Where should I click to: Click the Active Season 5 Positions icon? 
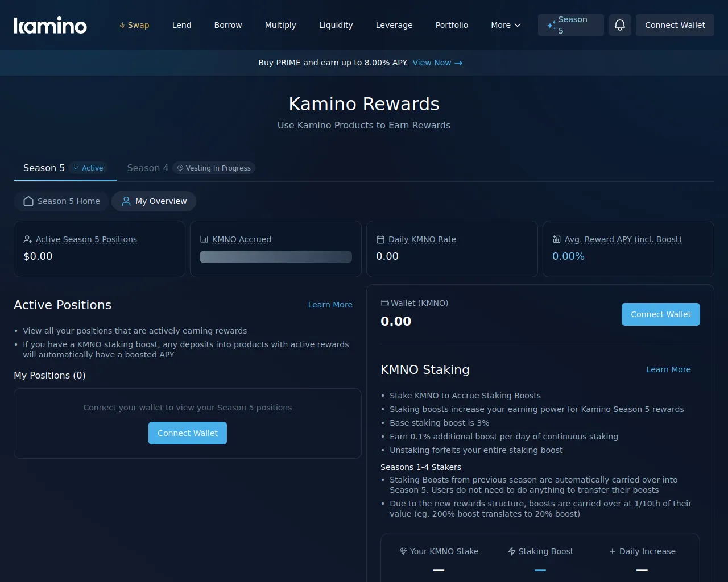point(27,239)
